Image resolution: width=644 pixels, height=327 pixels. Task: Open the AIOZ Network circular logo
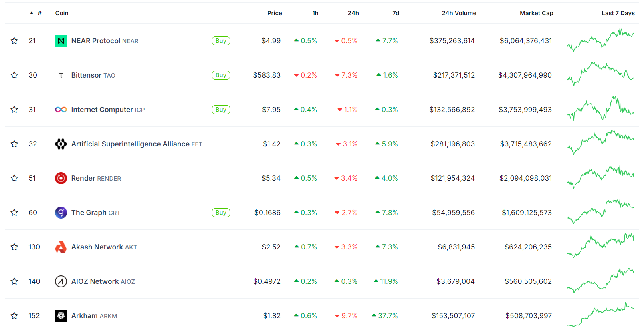tap(61, 281)
